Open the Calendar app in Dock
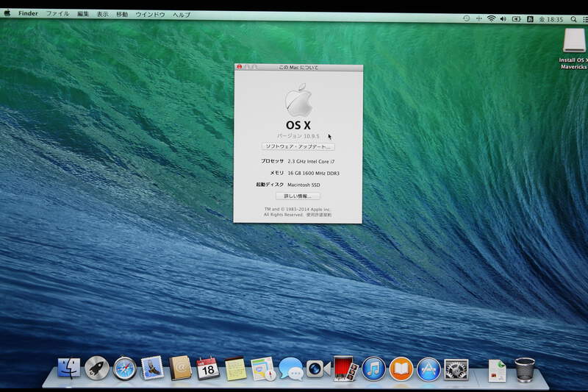588x392 pixels. click(x=208, y=368)
